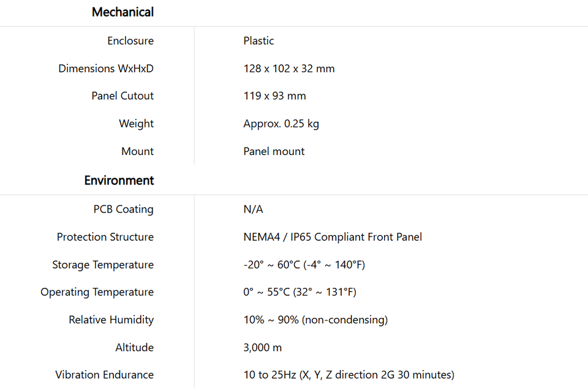The height and width of the screenshot is (389, 588).
Task: Click the Storage Temperature label
Action: click(103, 265)
